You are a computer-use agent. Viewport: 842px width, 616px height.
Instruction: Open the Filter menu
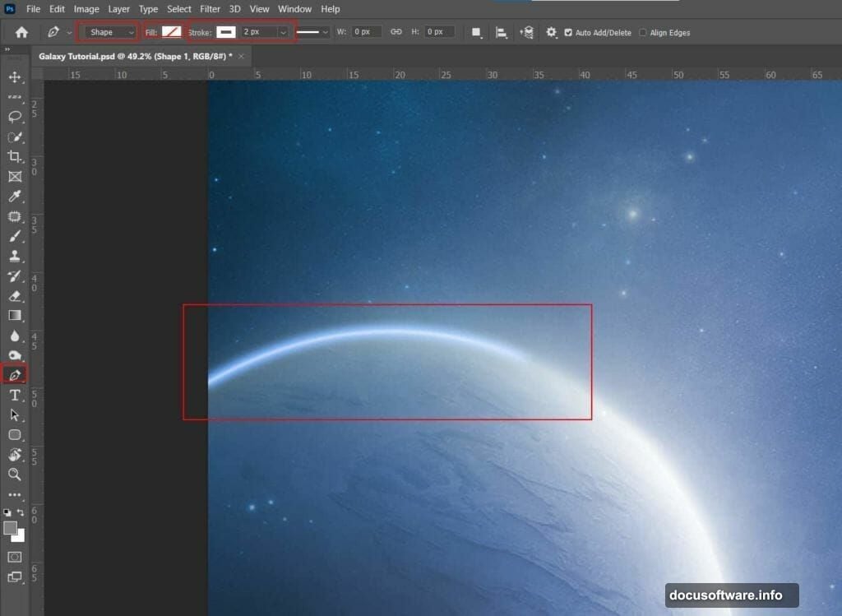[x=210, y=9]
